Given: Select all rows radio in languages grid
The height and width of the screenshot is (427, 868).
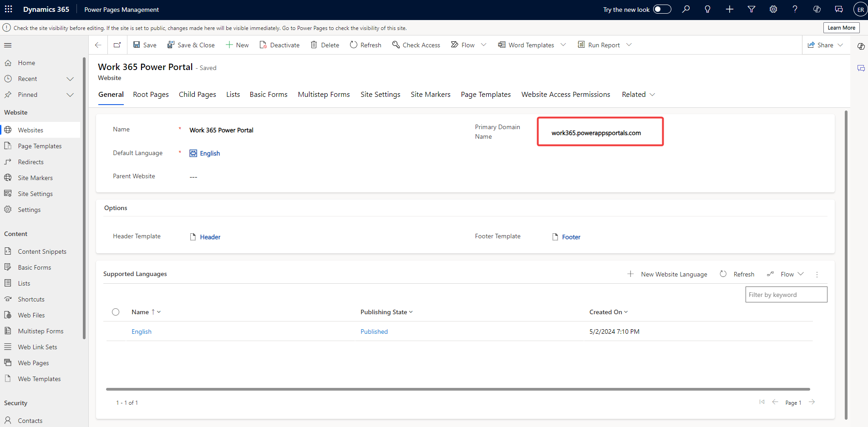Looking at the screenshot, I should coord(116,312).
